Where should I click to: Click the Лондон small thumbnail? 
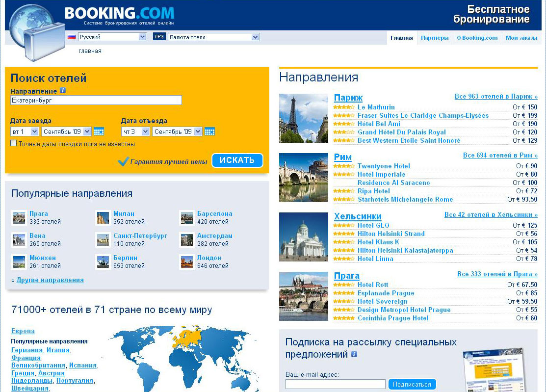[187, 262]
